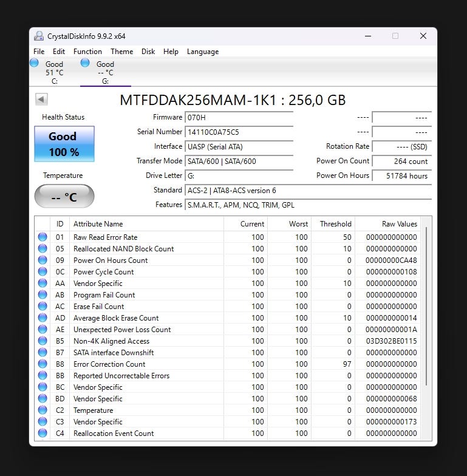Click the Serial Number field

coord(239,132)
